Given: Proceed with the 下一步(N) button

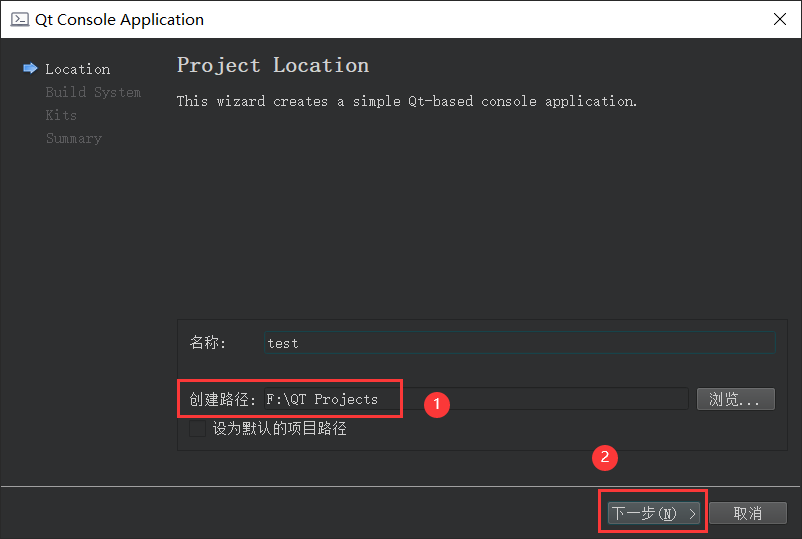Looking at the screenshot, I should (x=653, y=513).
